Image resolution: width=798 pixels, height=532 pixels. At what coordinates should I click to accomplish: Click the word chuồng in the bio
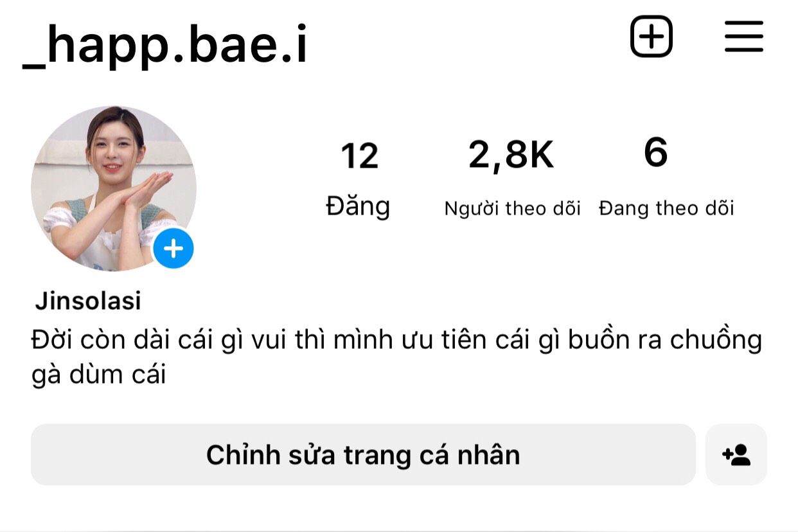click(716, 341)
